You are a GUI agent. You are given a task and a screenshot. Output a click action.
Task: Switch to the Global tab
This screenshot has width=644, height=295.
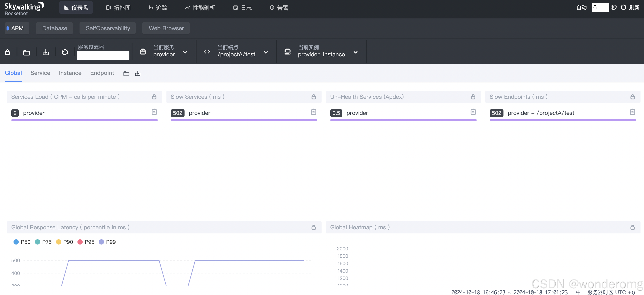13,73
